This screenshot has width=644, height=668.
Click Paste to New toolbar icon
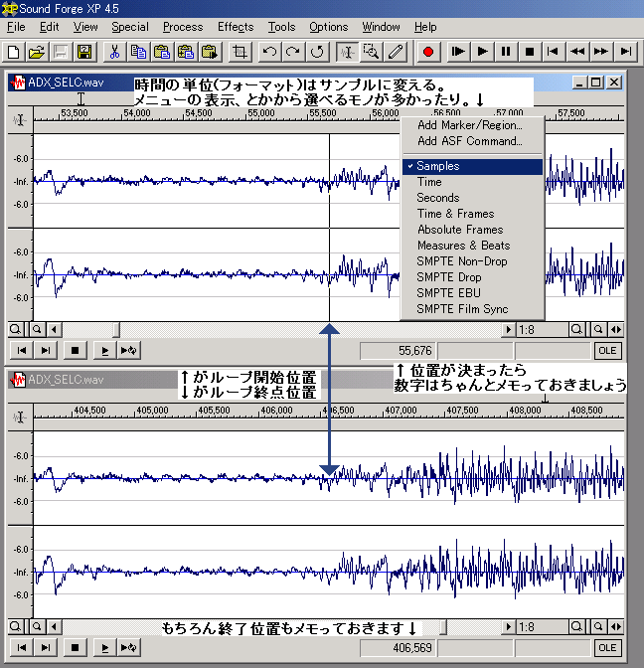click(210, 52)
